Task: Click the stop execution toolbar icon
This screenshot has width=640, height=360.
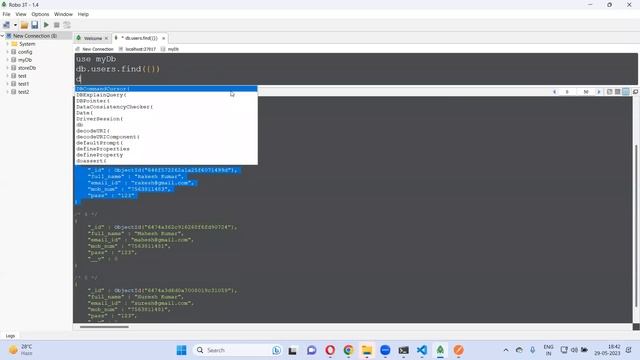Action: click(57, 25)
